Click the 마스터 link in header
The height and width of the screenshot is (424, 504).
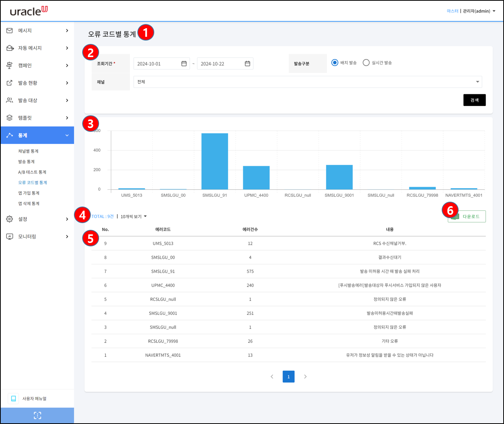453,11
